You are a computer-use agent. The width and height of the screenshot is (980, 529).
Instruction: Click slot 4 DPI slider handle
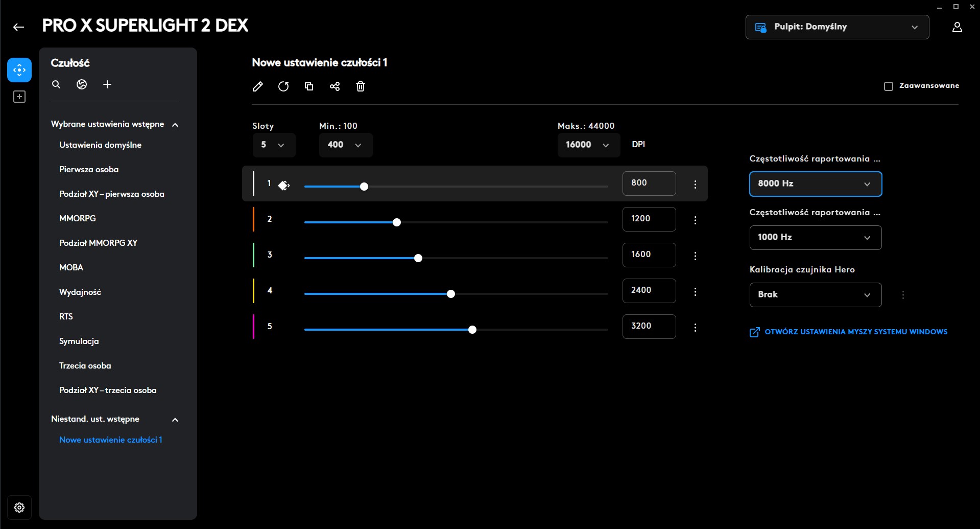(451, 294)
